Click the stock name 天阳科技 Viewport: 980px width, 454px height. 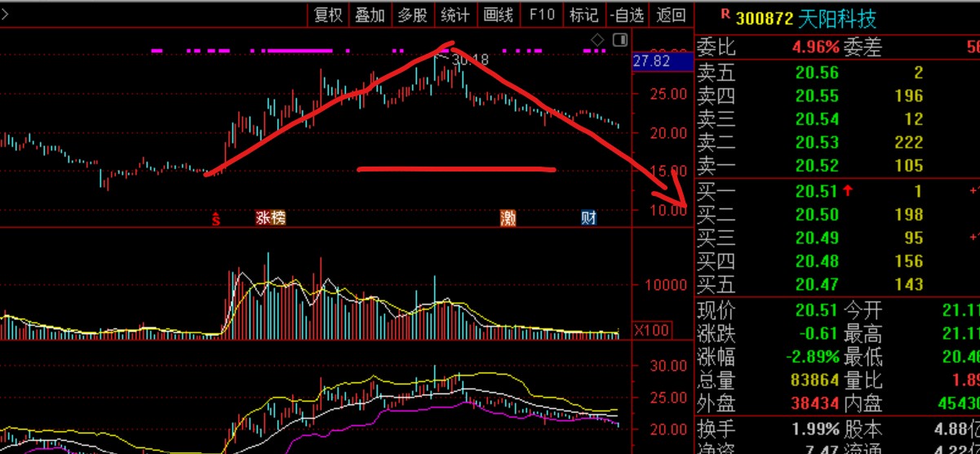[838, 17]
